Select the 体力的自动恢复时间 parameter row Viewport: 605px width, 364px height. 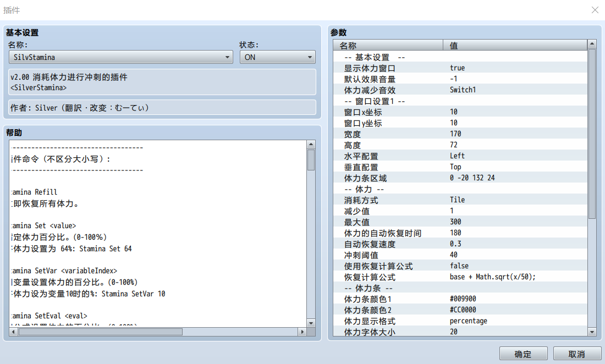tap(460, 233)
